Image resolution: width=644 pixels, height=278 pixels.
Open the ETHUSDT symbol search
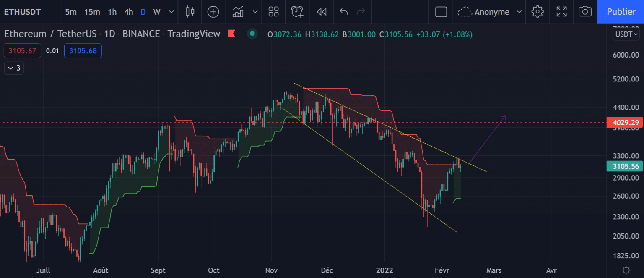(x=23, y=12)
